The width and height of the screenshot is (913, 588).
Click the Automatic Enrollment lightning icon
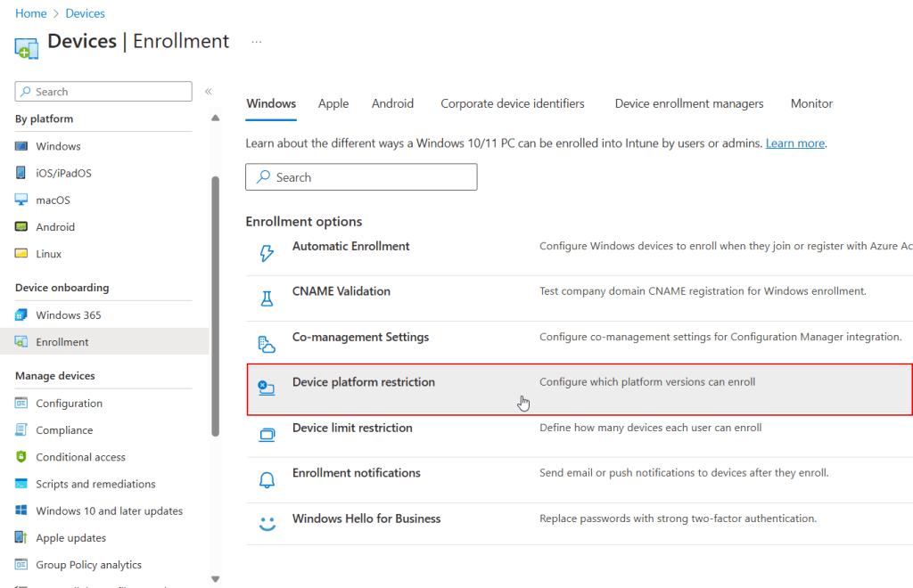pyautogui.click(x=266, y=254)
